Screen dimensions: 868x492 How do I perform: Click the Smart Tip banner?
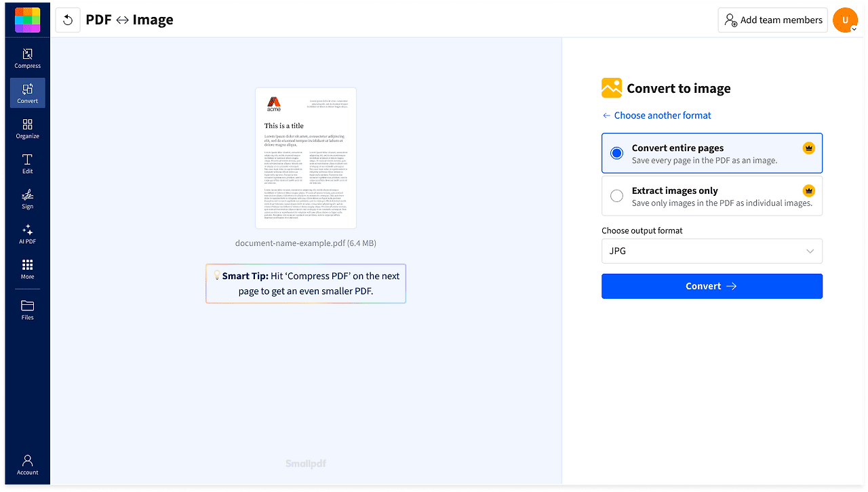(306, 284)
